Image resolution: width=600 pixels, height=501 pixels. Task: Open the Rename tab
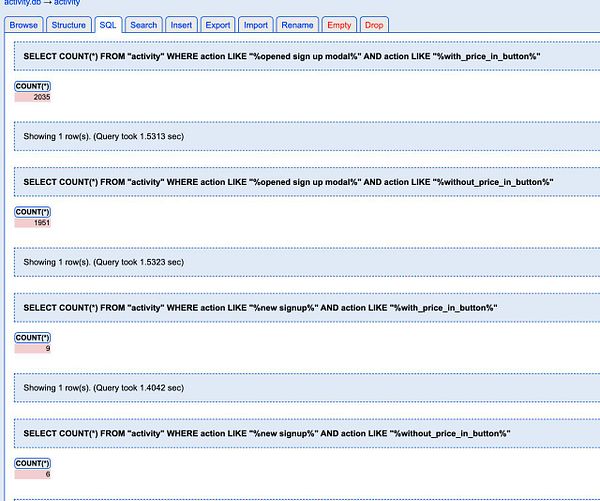pyautogui.click(x=297, y=25)
